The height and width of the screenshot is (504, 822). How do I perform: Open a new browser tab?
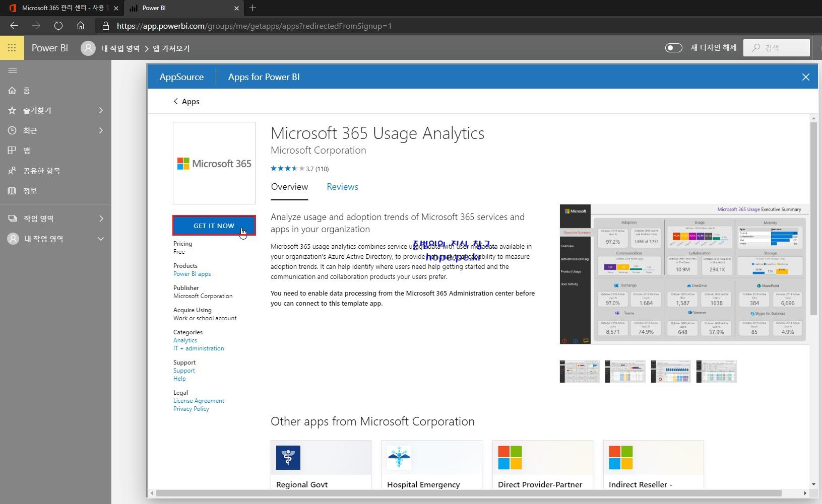tap(253, 8)
